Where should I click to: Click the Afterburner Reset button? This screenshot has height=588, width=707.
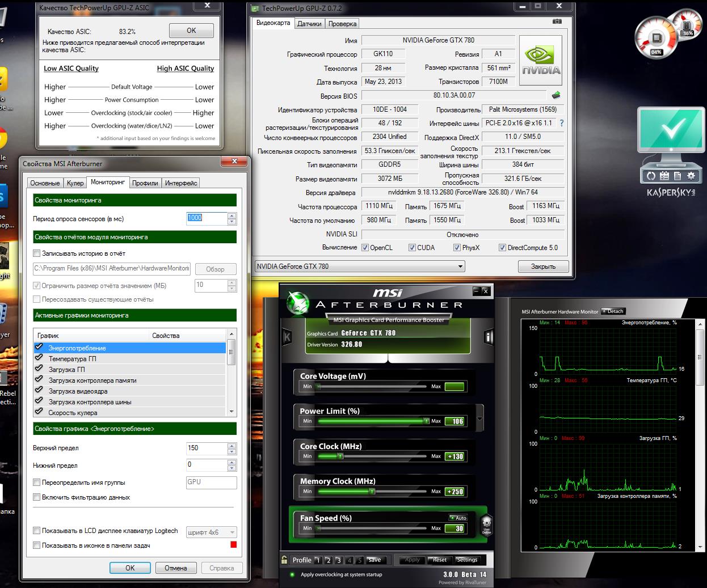[440, 560]
